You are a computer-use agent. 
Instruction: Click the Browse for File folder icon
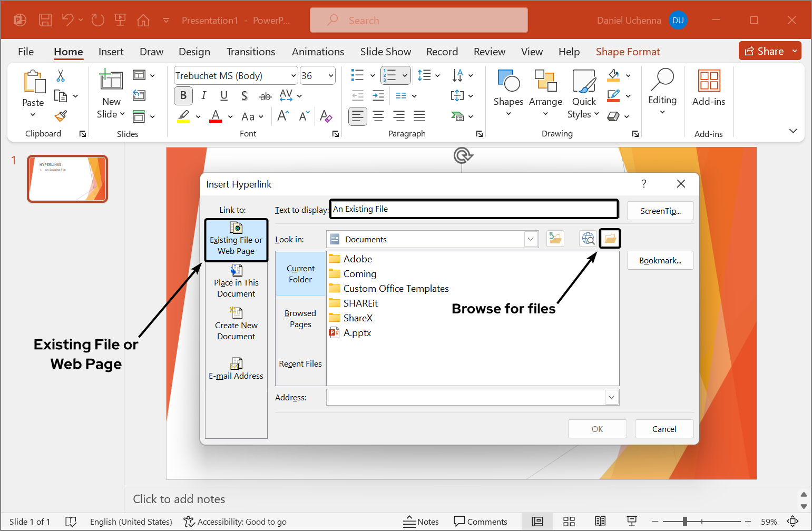610,239
